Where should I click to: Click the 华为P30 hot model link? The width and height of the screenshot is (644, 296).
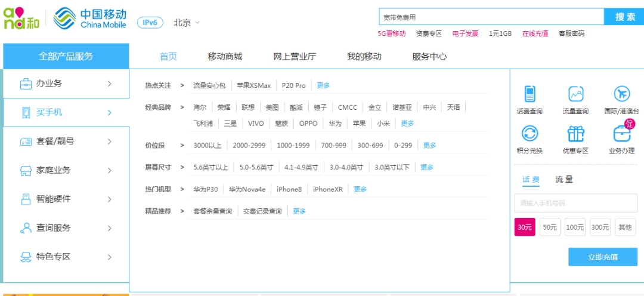pyautogui.click(x=205, y=189)
